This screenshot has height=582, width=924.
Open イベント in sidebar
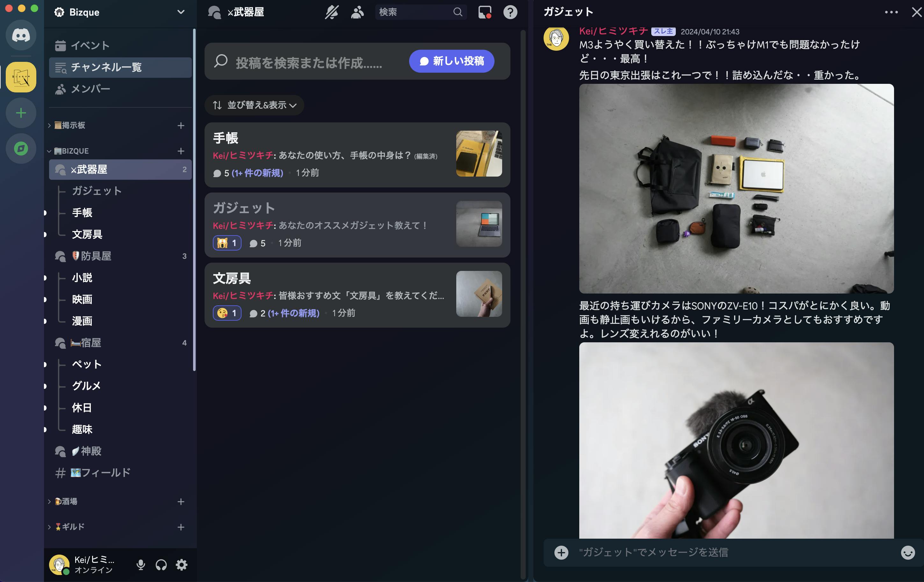120,46
